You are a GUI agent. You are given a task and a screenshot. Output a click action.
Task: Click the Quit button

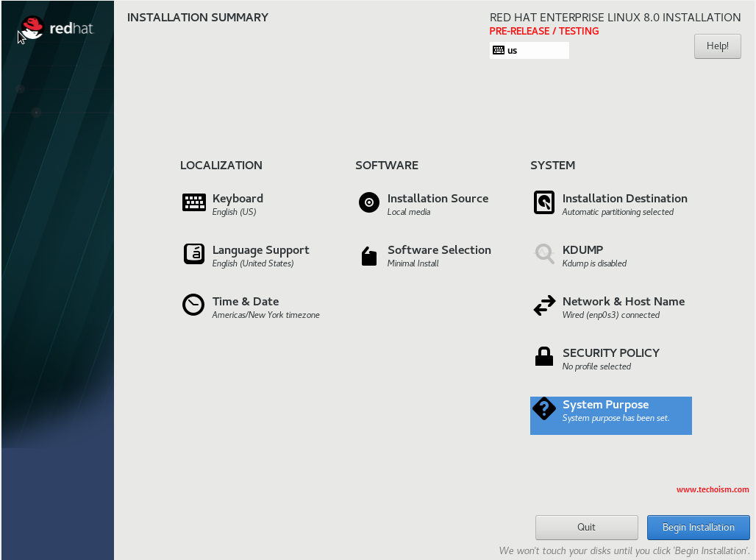coord(586,527)
